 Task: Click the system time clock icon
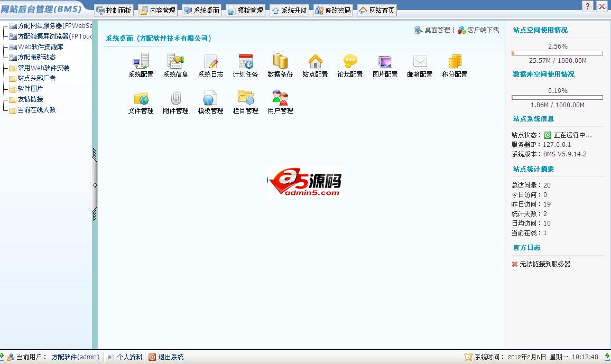(x=468, y=357)
